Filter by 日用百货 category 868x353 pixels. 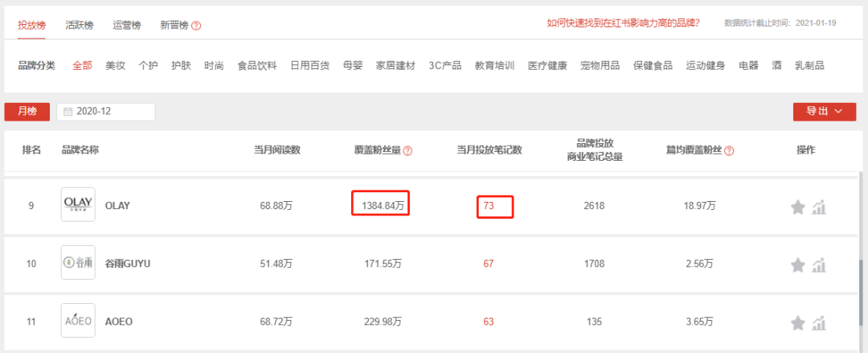[x=310, y=66]
